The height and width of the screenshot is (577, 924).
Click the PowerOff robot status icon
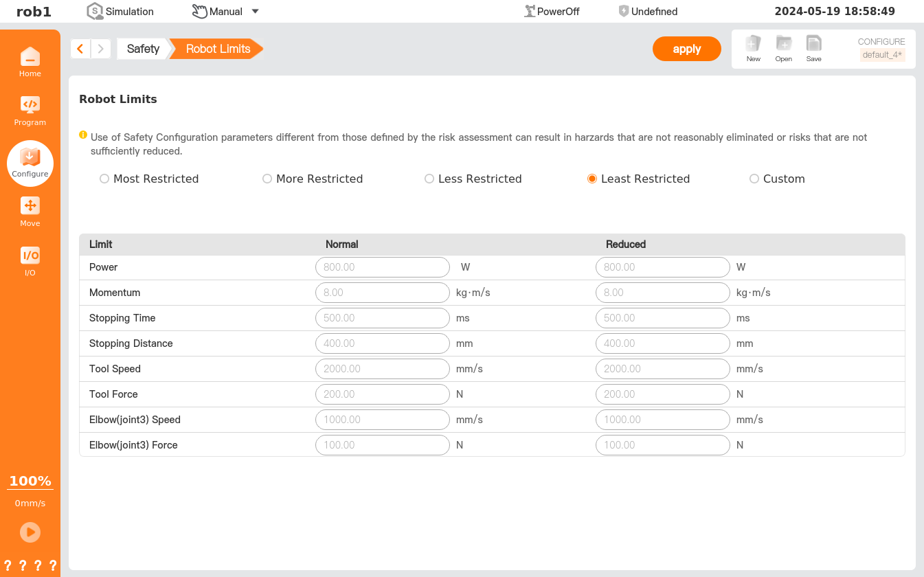(x=530, y=11)
